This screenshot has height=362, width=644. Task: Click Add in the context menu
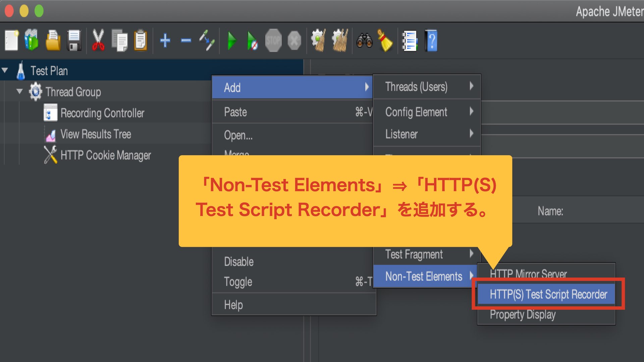[232, 87]
